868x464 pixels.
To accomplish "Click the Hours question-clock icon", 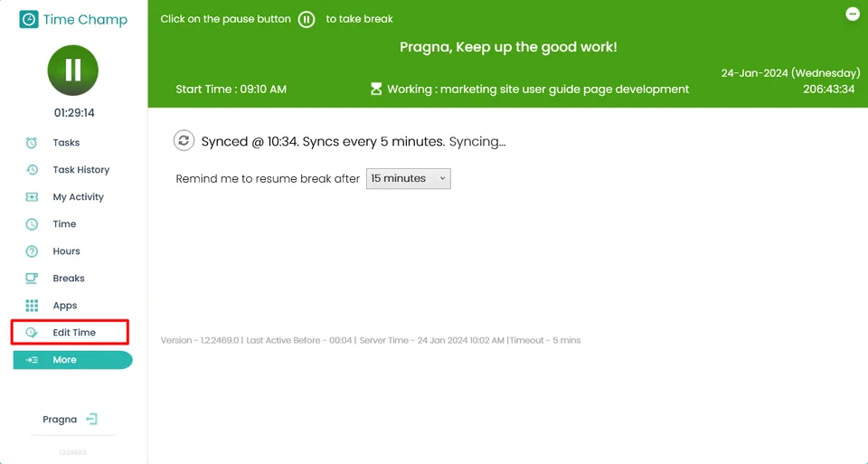I will (x=32, y=251).
